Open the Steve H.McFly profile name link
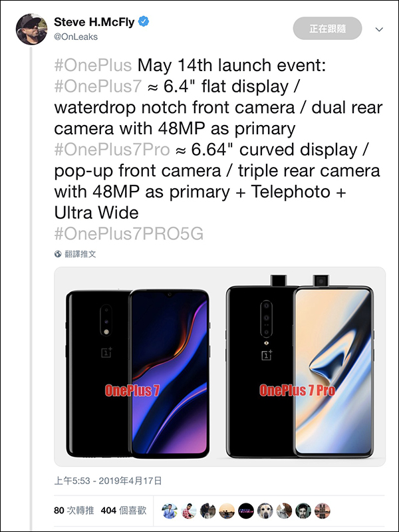Viewport: 399px width, 532px height. (x=93, y=22)
